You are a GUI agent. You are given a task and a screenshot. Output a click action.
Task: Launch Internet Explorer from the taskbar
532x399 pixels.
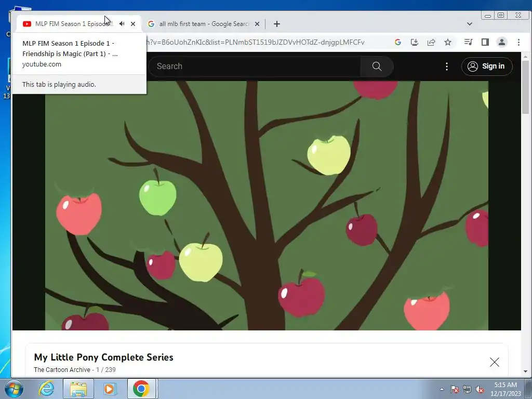(x=46, y=389)
